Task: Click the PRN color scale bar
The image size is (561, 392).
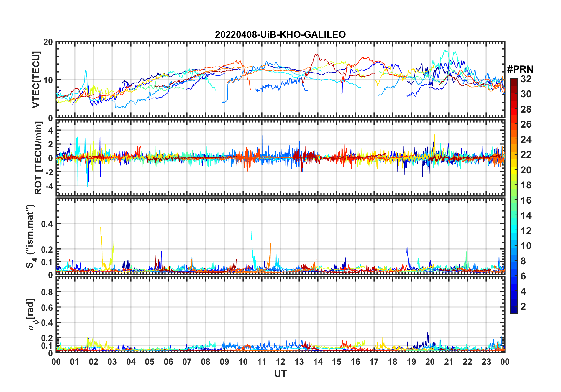Action: point(514,196)
